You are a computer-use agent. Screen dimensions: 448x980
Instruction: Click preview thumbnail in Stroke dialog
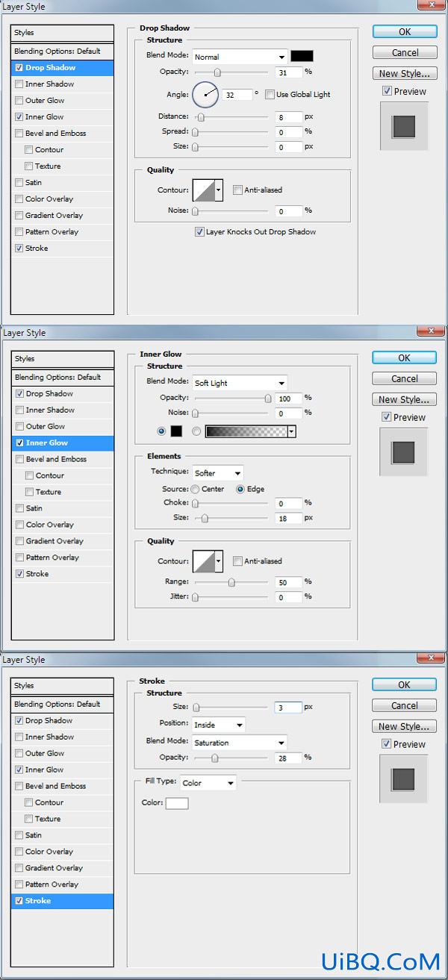[404, 778]
